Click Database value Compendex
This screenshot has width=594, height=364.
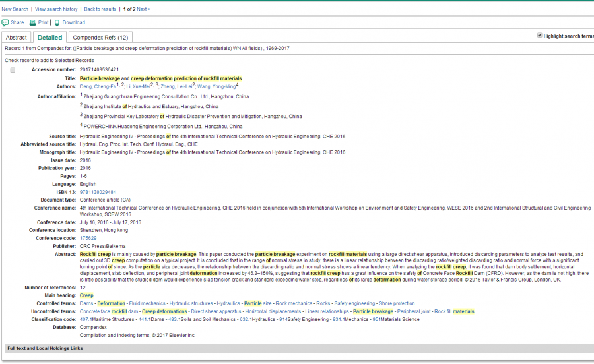coord(93,327)
